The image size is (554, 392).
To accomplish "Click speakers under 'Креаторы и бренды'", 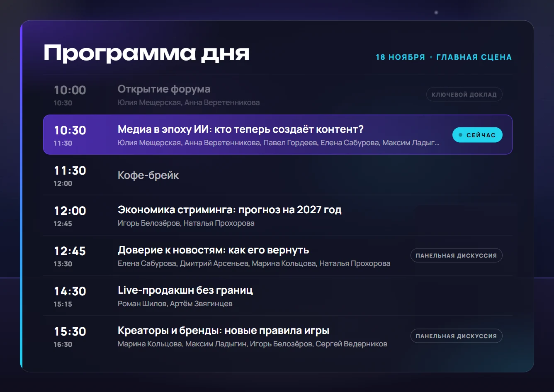I will tap(253, 344).
